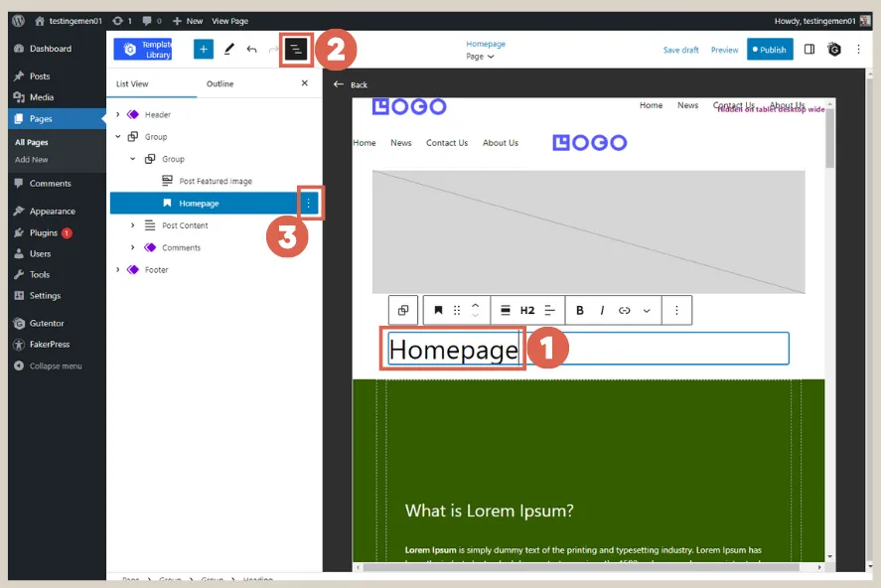Open Gutentor from the admin sidebar
Screen dimensions: 881x588
tap(44, 322)
